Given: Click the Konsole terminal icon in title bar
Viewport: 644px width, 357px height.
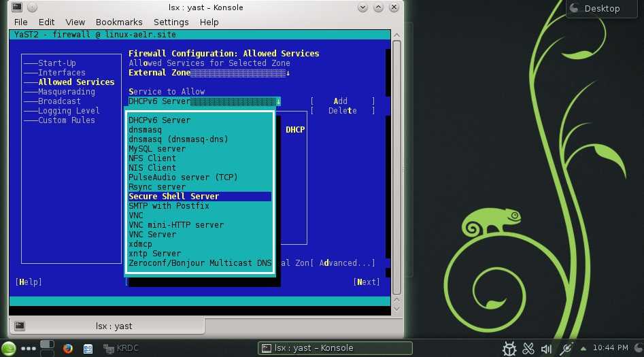Looking at the screenshot, I should [x=17, y=7].
